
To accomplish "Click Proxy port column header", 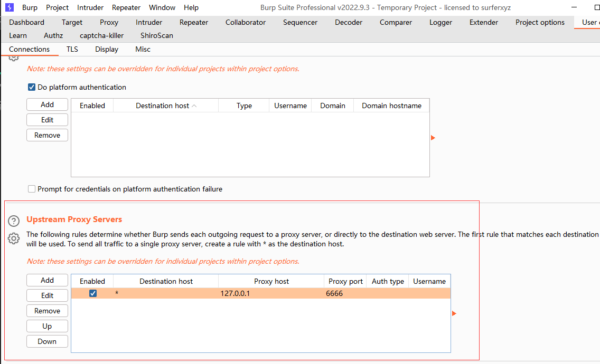I will point(345,281).
